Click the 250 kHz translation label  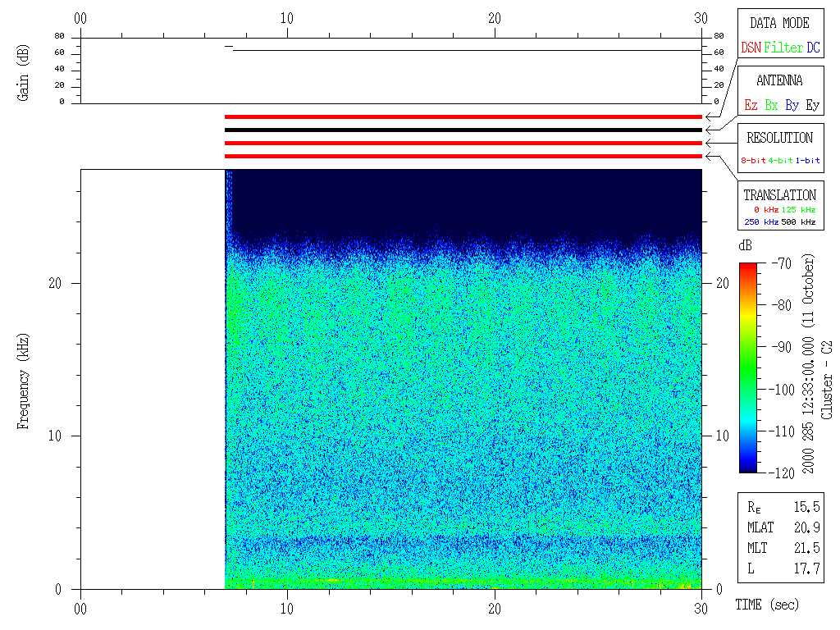[760, 221]
